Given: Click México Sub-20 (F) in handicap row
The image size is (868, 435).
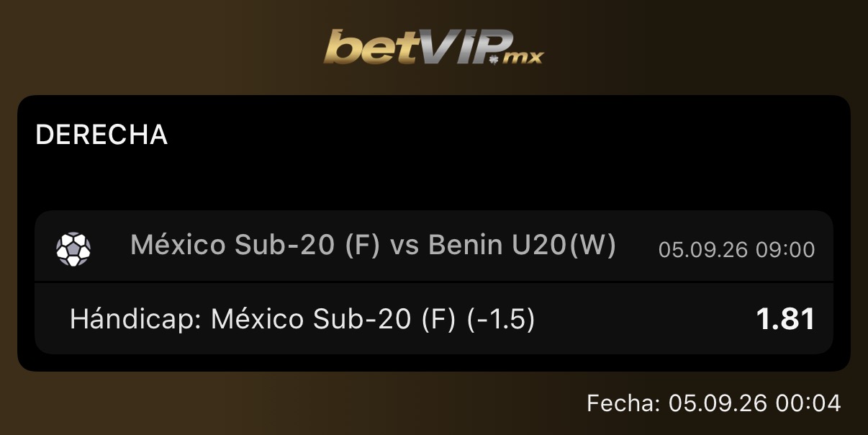Looking at the screenshot, I should point(334,319).
